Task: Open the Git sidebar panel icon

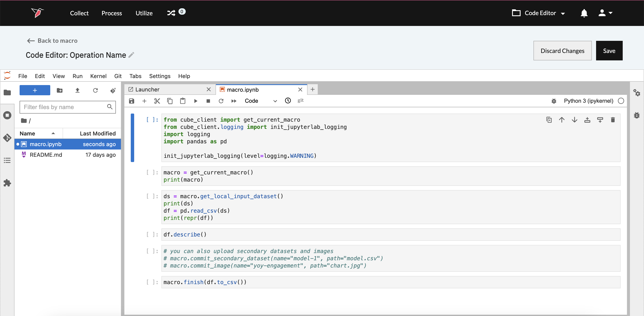Action: pos(7,138)
